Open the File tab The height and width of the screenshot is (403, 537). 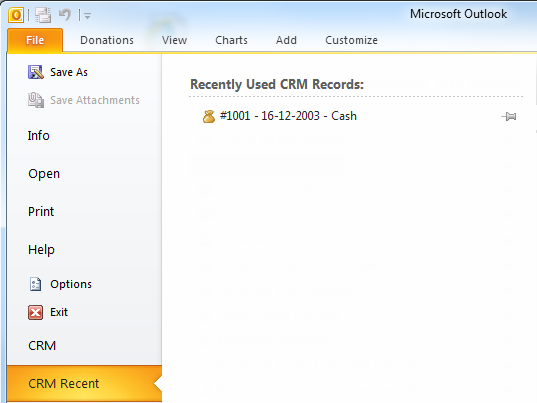tap(35, 40)
